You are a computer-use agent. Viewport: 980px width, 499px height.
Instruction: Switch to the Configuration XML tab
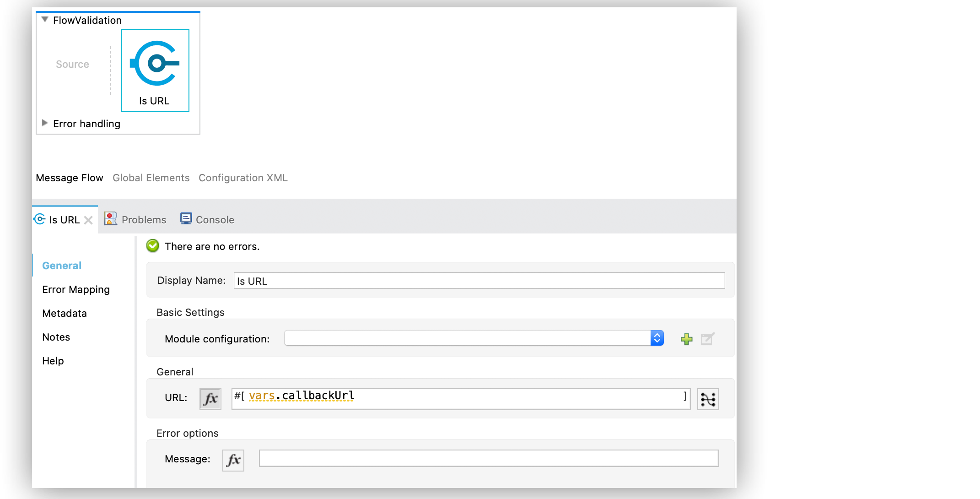point(243,178)
